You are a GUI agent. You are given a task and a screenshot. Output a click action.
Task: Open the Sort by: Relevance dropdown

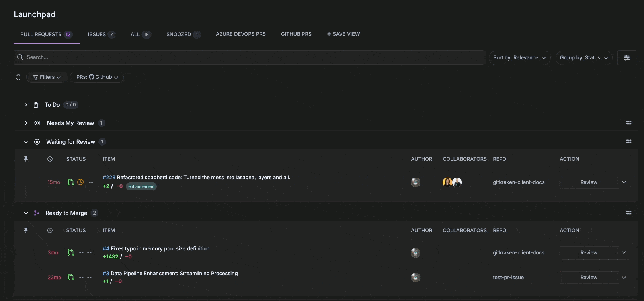[519, 58]
